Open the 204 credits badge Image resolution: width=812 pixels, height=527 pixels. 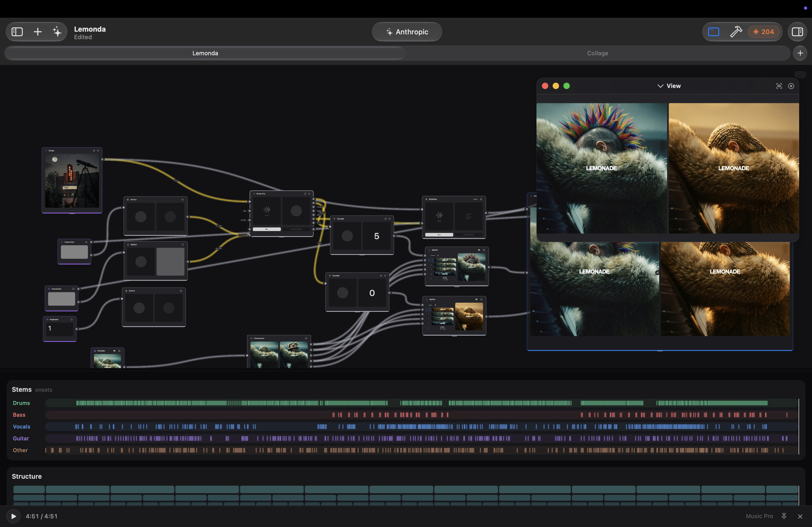(x=764, y=32)
